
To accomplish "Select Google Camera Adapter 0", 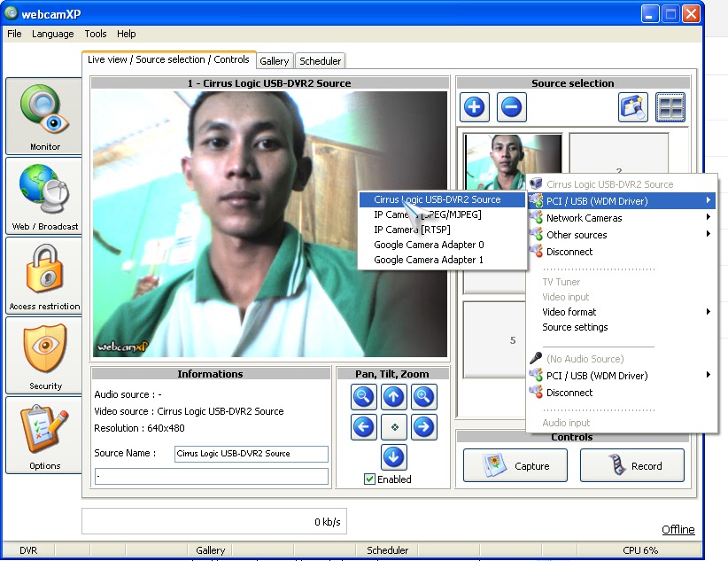I will [442, 245].
